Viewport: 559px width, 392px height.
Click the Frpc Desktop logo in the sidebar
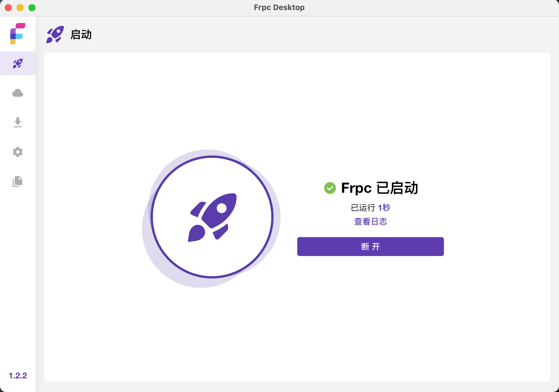(x=18, y=34)
